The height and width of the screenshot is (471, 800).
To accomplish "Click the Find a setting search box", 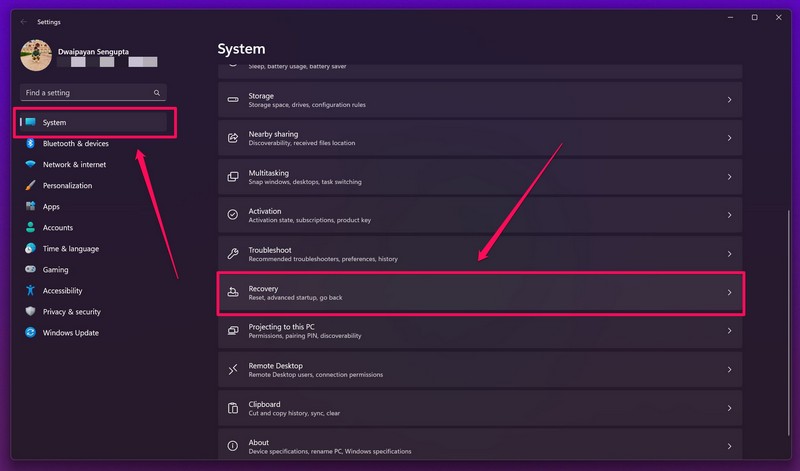I will click(x=88, y=93).
